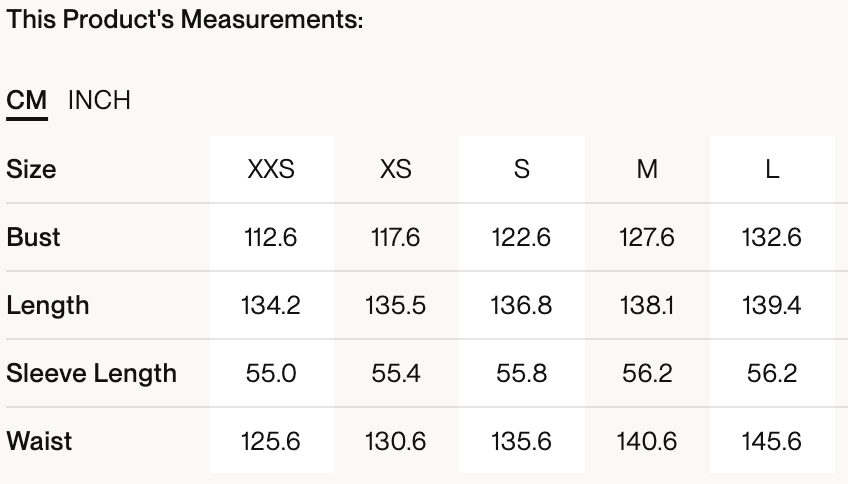Select the XXS size column header
This screenshot has width=848, height=484.
coord(271,169)
